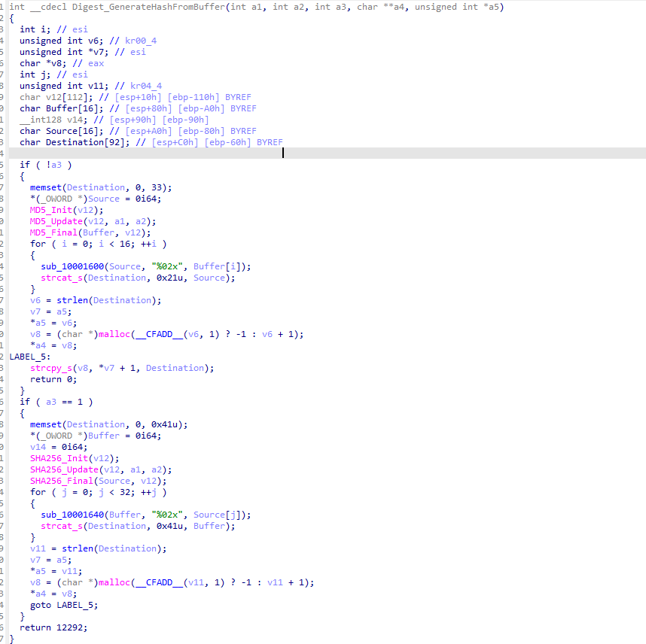This screenshot has height=644, width=646.
Task: Click the if ( !a3 ) condition
Action: pos(46,165)
